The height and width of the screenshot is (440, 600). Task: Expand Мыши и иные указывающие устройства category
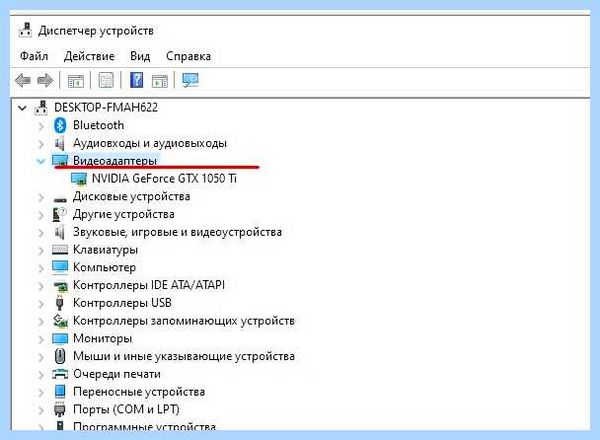tap(41, 357)
